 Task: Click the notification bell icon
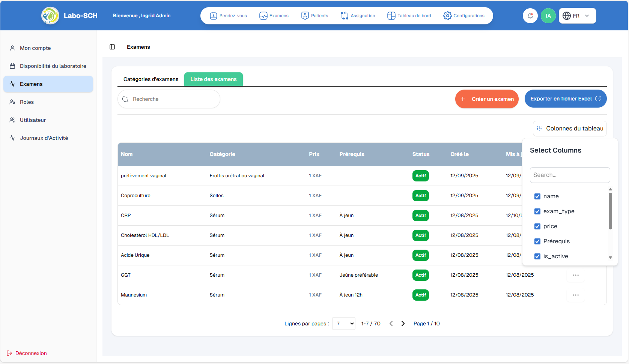(x=530, y=16)
